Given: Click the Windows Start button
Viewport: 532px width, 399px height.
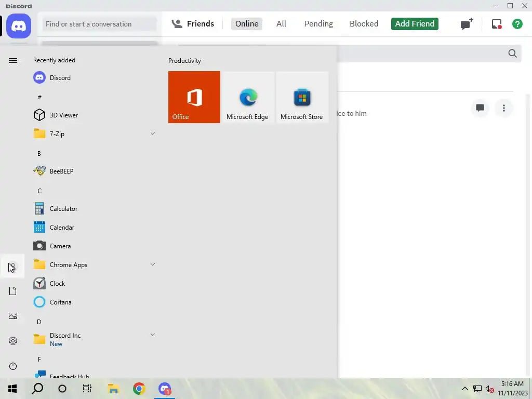Looking at the screenshot, I should point(12,389).
